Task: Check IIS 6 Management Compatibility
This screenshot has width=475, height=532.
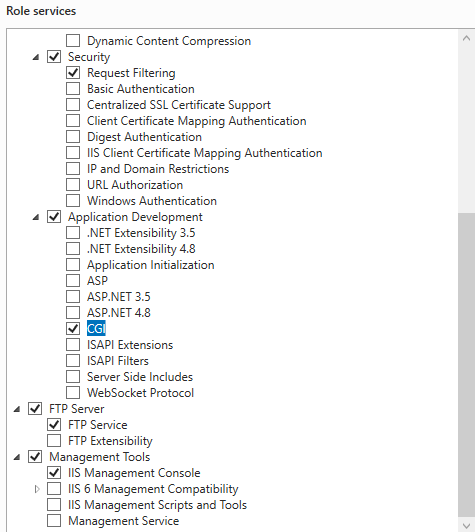Action: [54, 489]
